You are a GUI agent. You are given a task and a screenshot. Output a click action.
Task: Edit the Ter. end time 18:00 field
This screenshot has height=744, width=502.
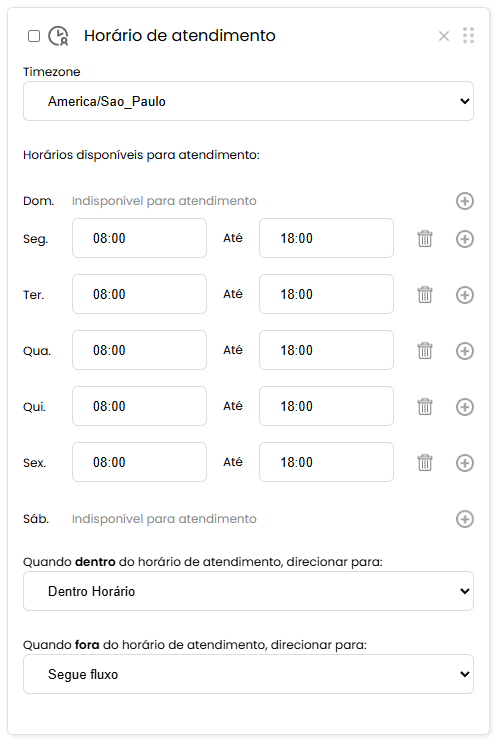coord(326,294)
